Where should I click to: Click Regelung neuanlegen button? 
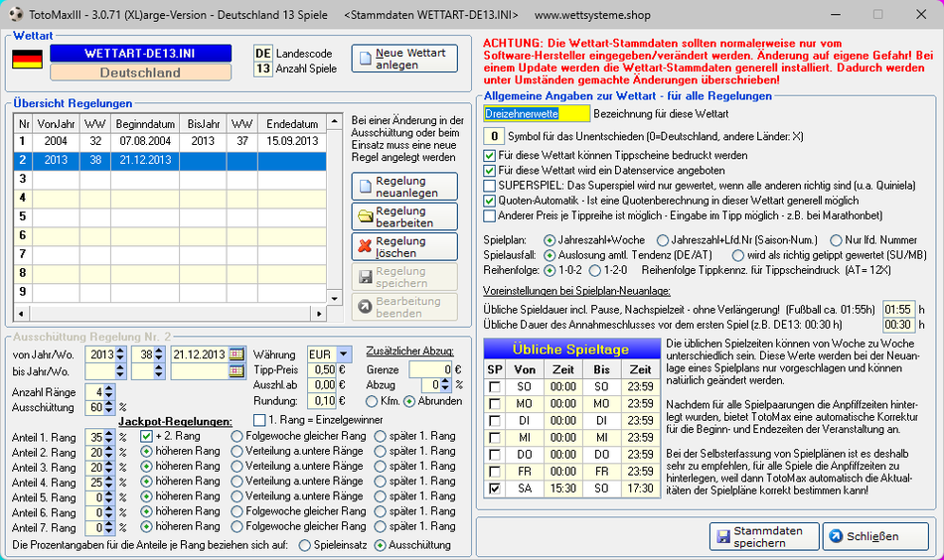pyautogui.click(x=404, y=187)
